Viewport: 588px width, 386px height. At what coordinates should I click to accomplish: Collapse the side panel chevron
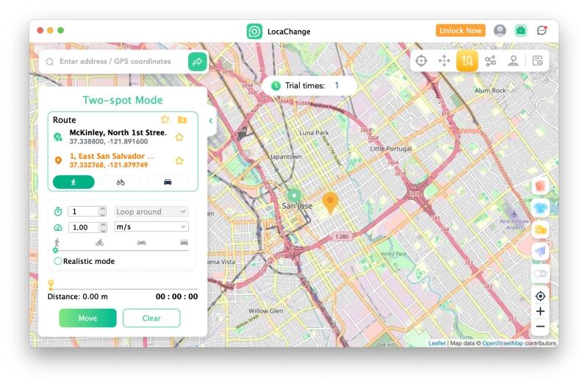211,121
